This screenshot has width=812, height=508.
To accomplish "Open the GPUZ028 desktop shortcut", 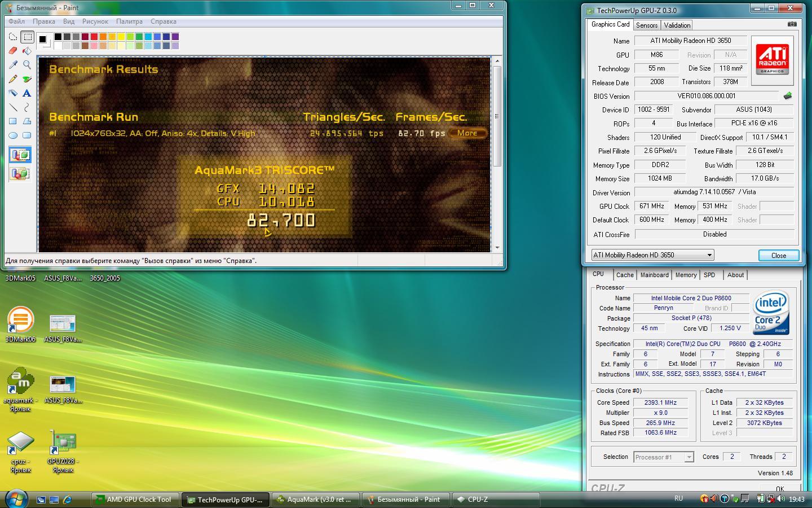I will [x=63, y=452].
